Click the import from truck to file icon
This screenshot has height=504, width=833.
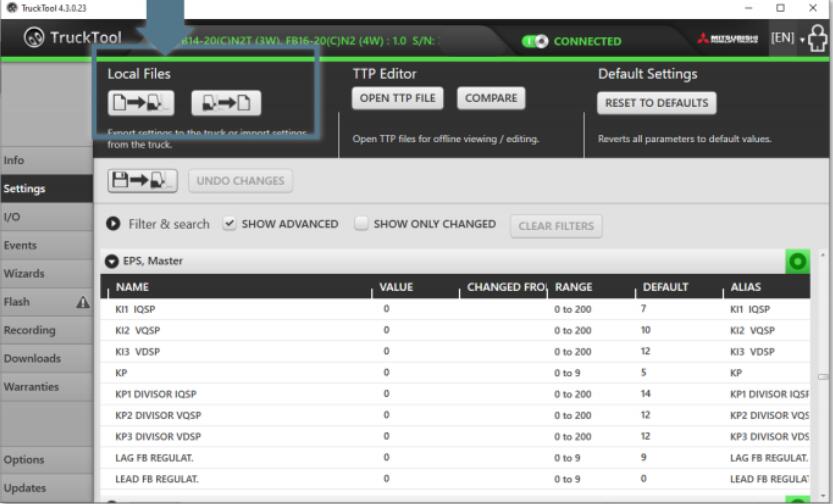226,103
